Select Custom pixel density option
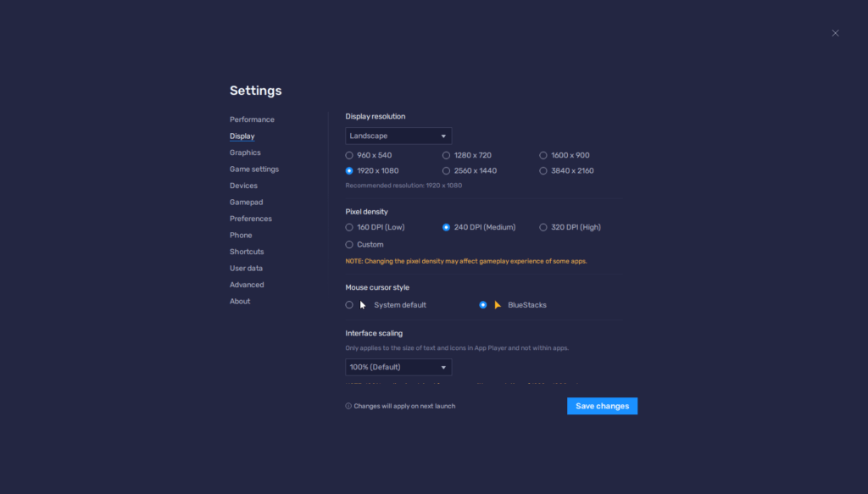The image size is (868, 494). tap(348, 245)
